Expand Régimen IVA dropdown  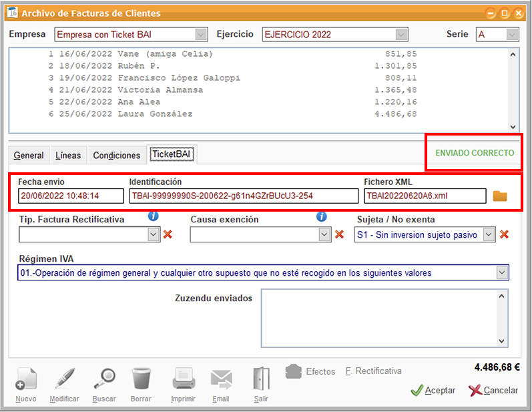click(x=502, y=273)
